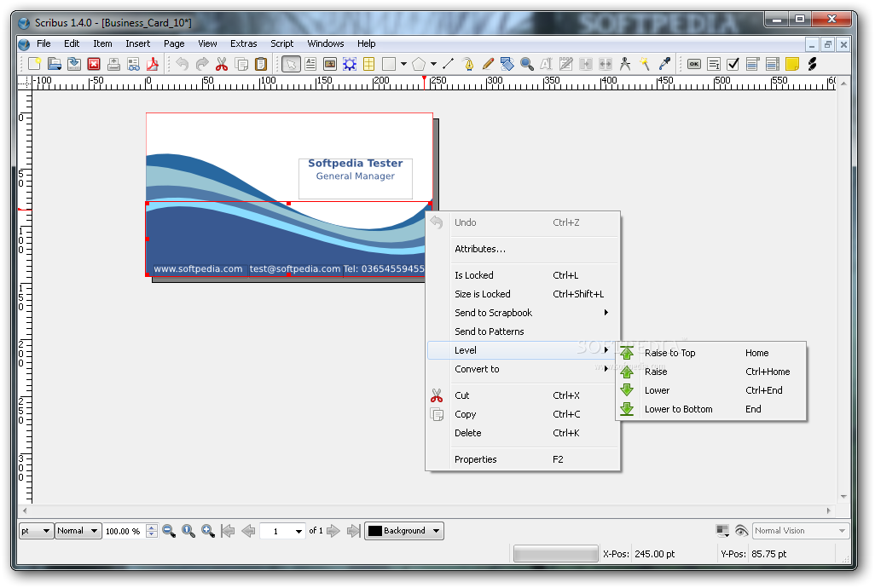This screenshot has width=875, height=588.
Task: Select Attributes... in context menu
Action: point(523,249)
